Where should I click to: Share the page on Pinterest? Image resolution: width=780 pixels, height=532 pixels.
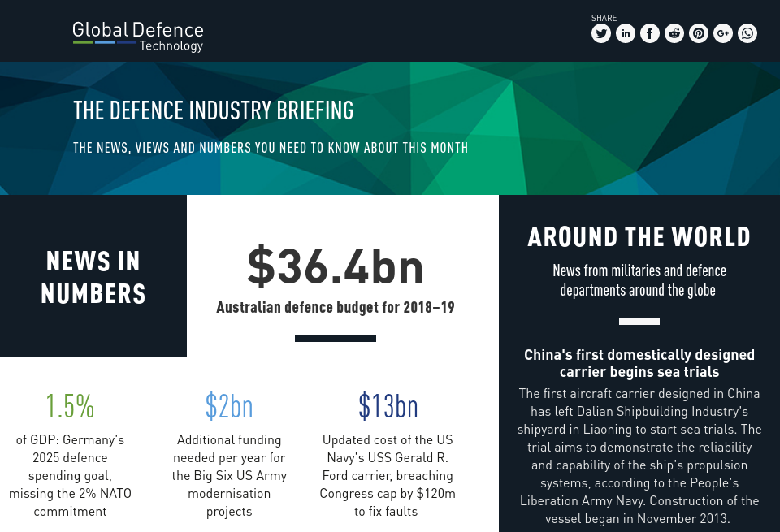click(x=699, y=33)
